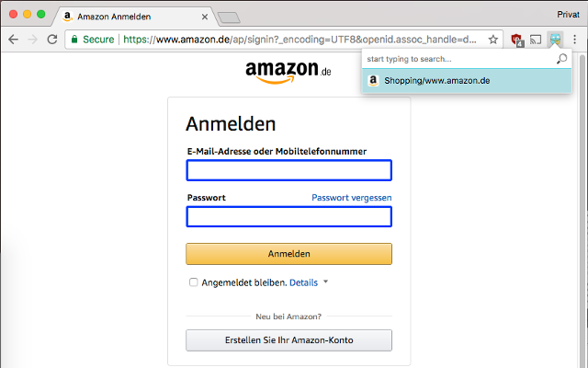
Task: Tick the "Angemeldet bleiben" checkbox
Action: tap(194, 282)
